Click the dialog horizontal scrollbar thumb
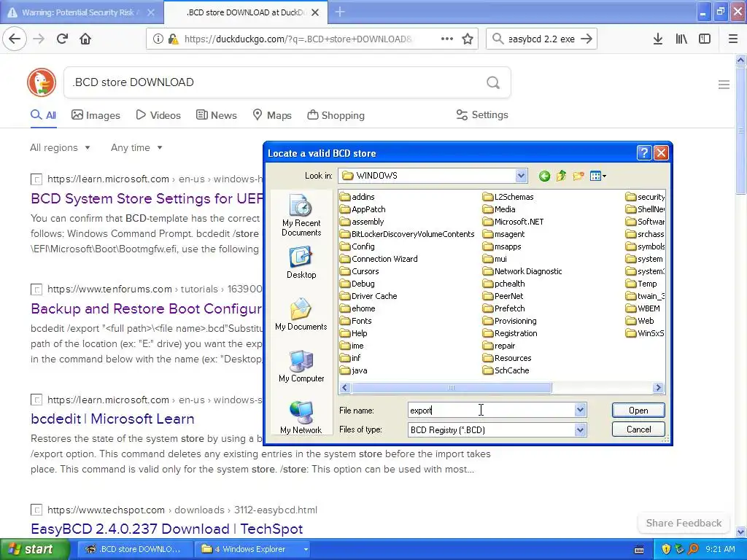The width and height of the screenshot is (747, 560). pyautogui.click(x=451, y=388)
